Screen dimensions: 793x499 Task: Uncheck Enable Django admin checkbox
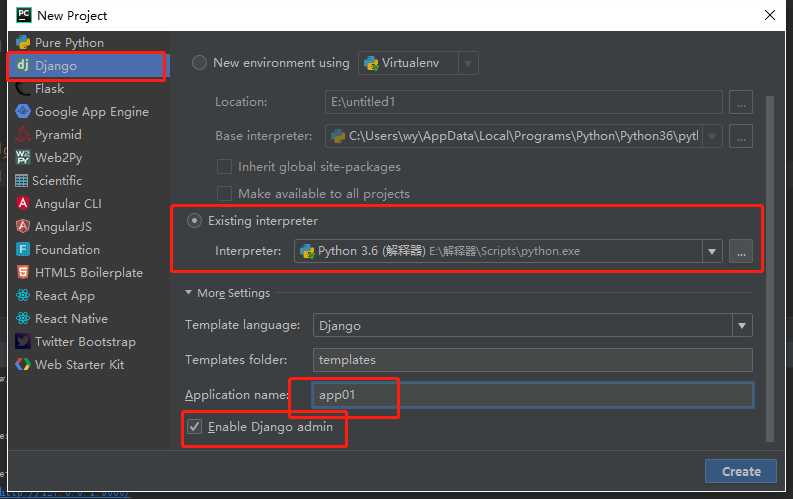coord(194,427)
